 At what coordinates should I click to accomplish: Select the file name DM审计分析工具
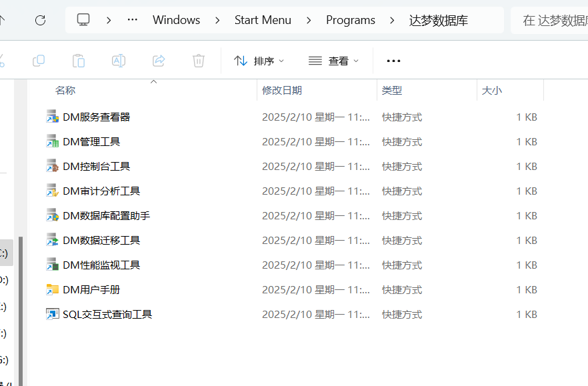coord(101,191)
